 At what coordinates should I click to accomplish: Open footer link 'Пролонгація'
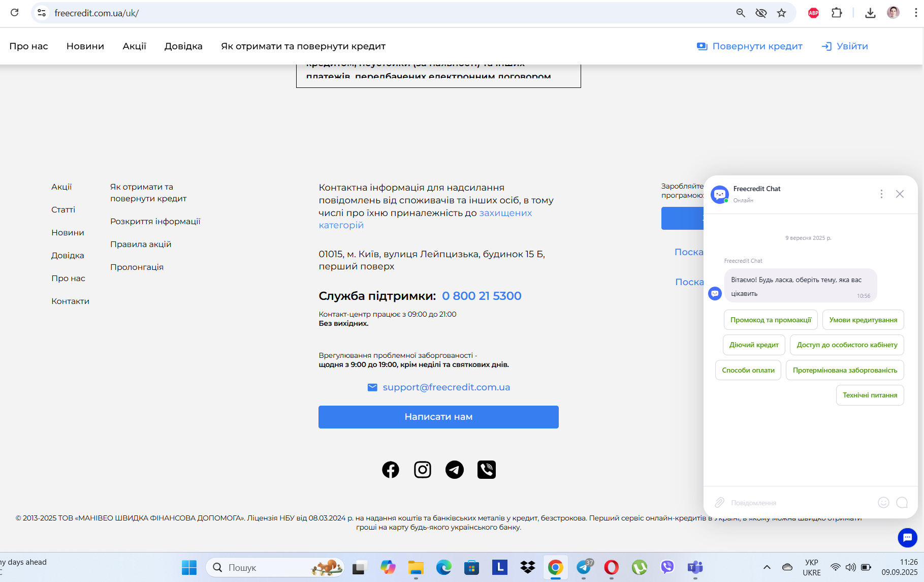(137, 267)
